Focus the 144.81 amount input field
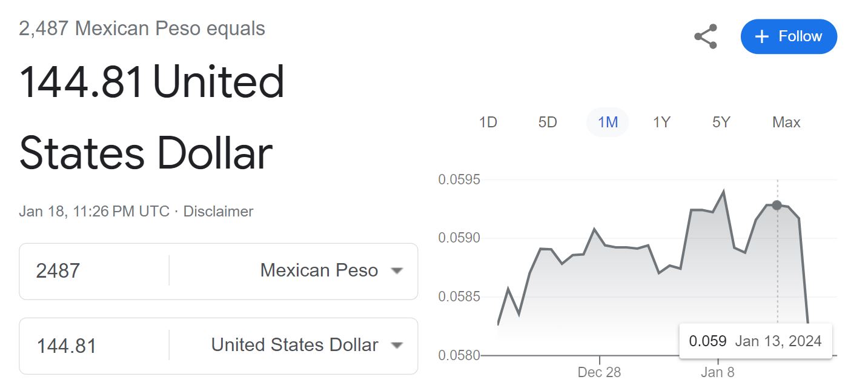 [x=94, y=346]
